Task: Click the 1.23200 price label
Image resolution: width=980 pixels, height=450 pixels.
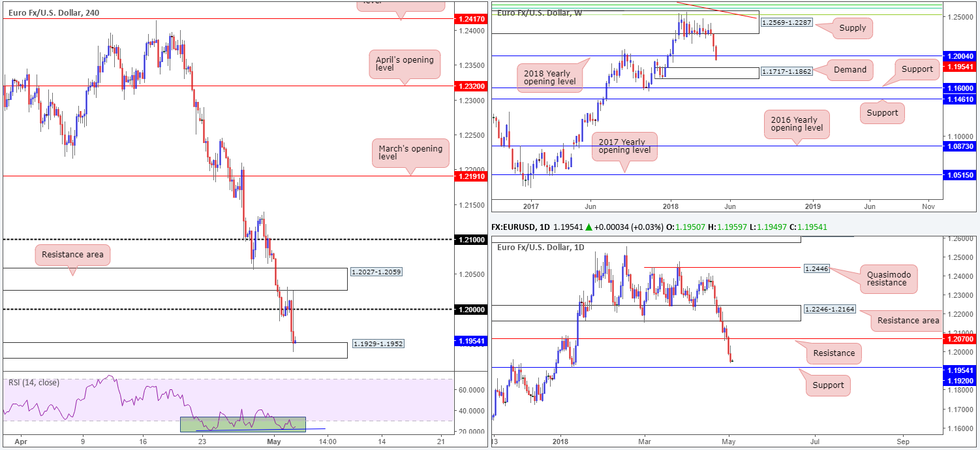Action: [470, 86]
